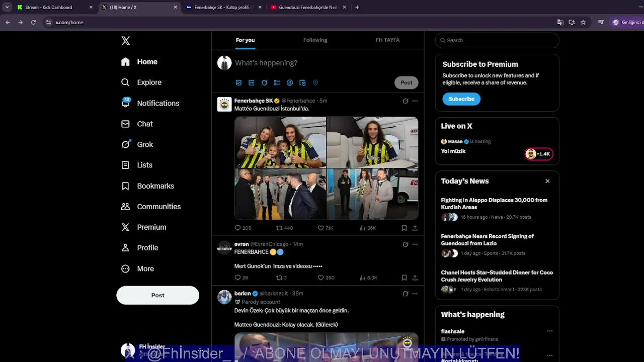Viewport: 644px width, 362px height.
Task: Click the X logo in sidebar
Action: pyautogui.click(x=126, y=41)
